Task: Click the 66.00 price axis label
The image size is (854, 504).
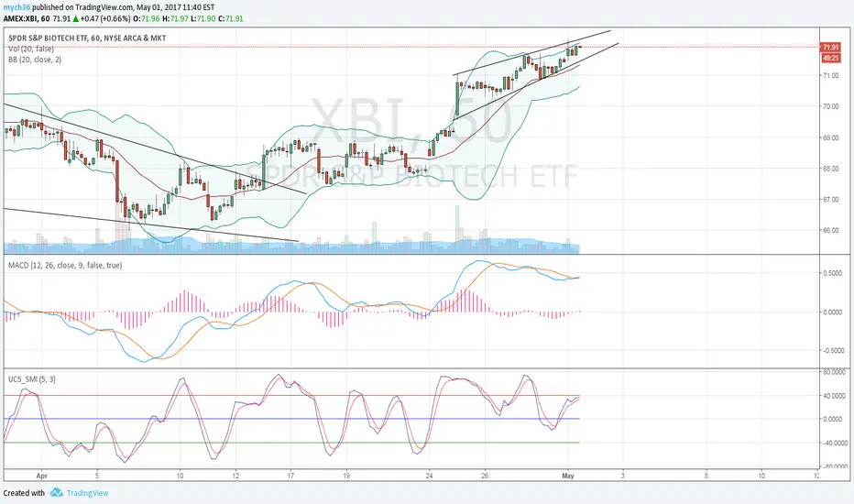Action: tap(830, 231)
